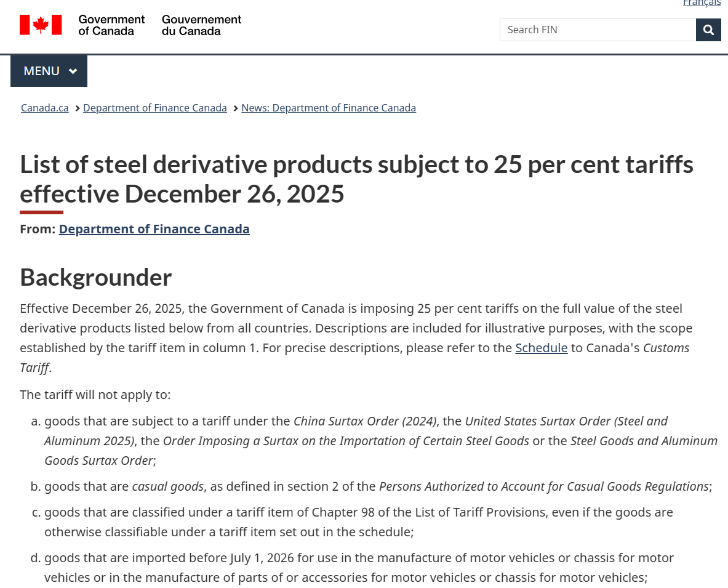Click the magnifier search button
Viewport: 728px width, 588px height.
(x=708, y=30)
